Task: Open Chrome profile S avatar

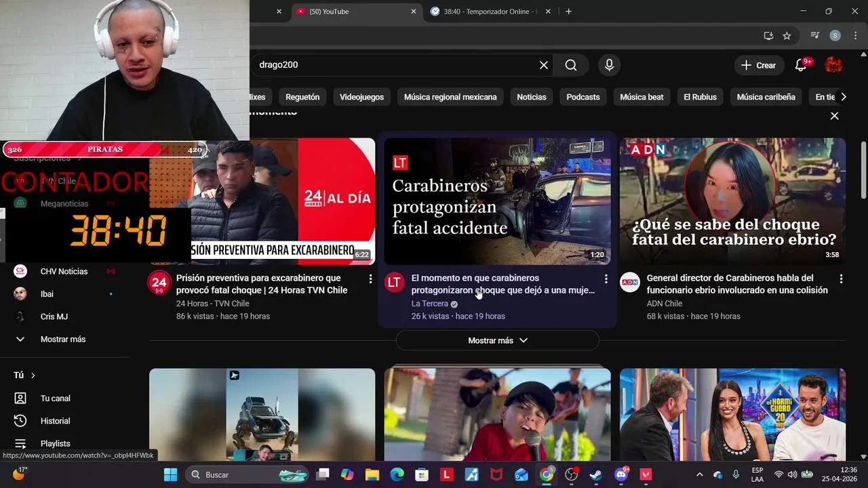Action: [835, 36]
